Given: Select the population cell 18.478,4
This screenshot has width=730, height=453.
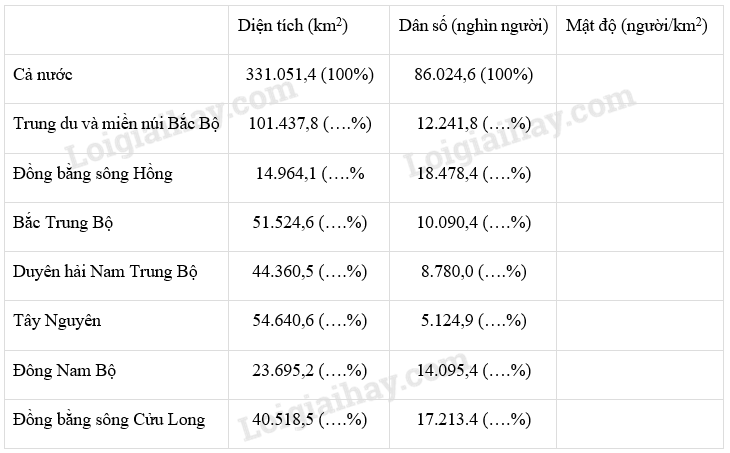Looking at the screenshot, I should coord(473,174).
